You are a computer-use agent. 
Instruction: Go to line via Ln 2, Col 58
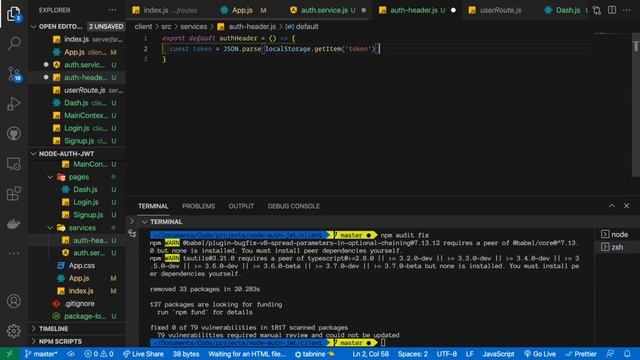coord(371,354)
